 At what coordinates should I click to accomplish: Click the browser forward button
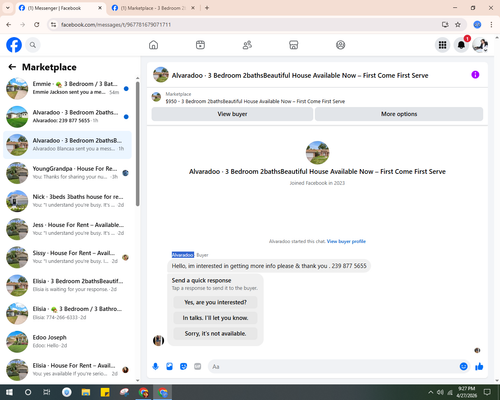click(23, 25)
